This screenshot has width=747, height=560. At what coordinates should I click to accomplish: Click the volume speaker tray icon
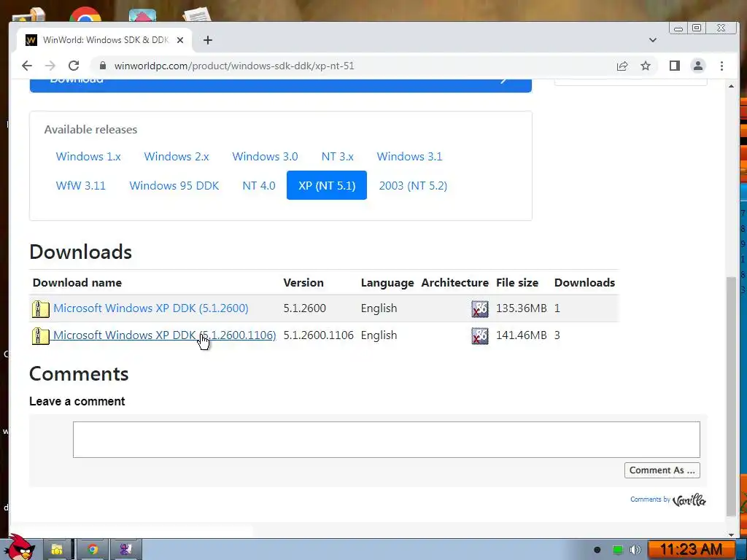pyautogui.click(x=635, y=550)
